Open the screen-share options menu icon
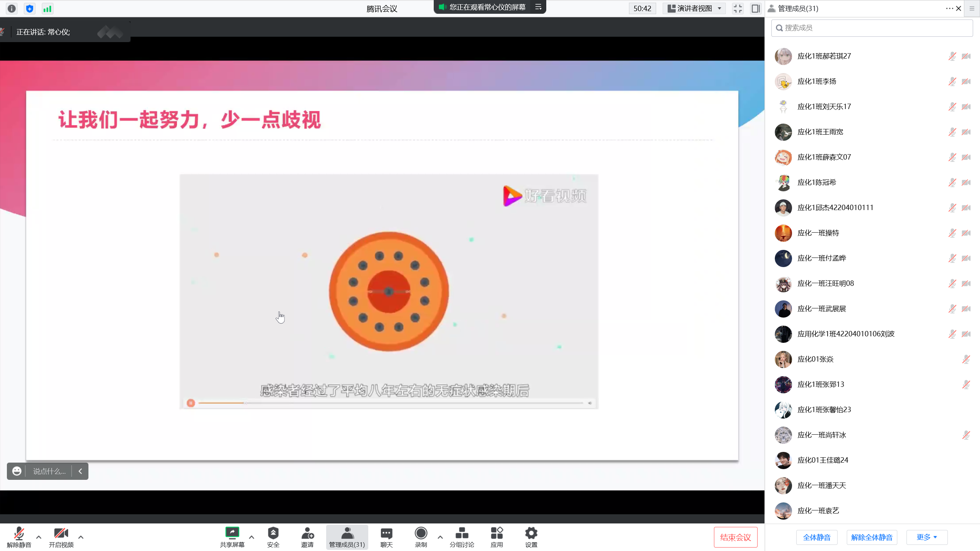 tap(538, 7)
